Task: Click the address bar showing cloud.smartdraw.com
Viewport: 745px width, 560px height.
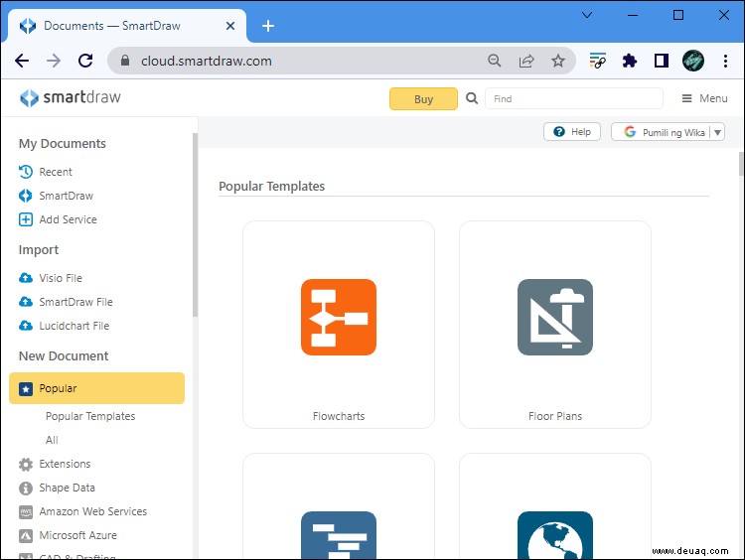Action: 207,61
